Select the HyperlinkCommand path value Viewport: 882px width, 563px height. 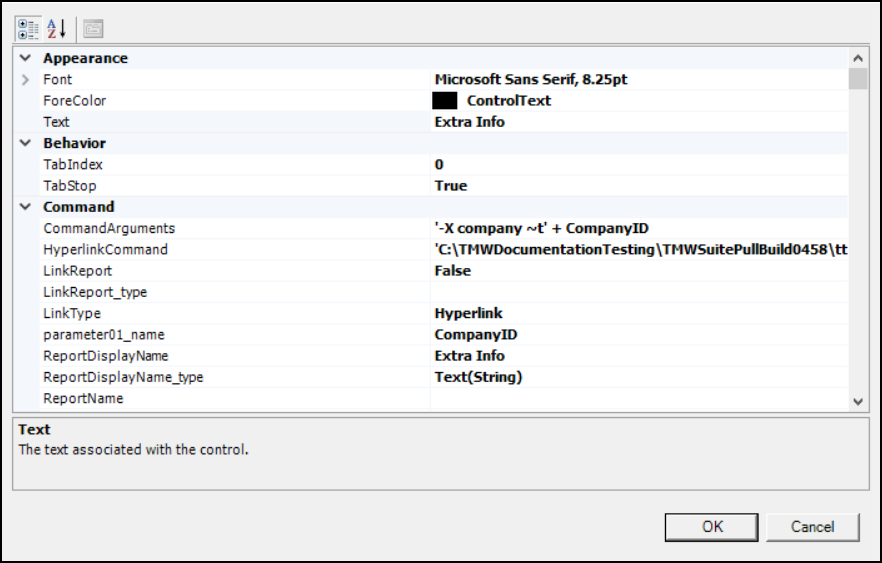(x=640, y=250)
